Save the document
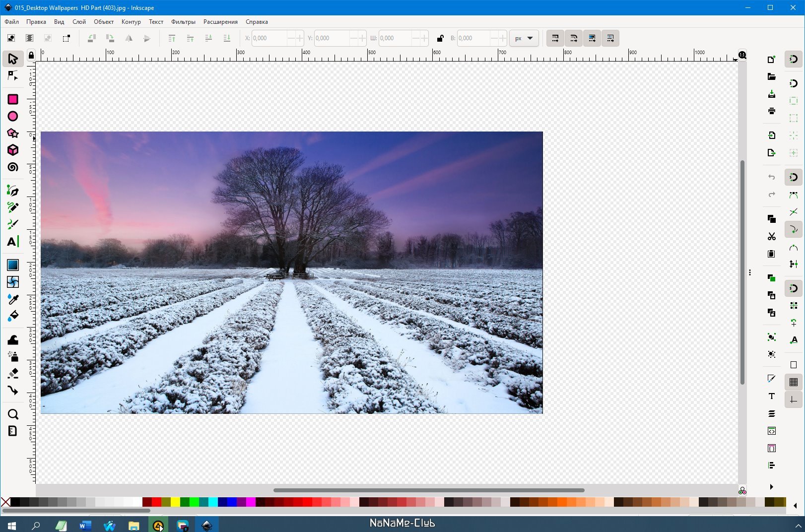Screen dimensions: 805x532 (771, 94)
